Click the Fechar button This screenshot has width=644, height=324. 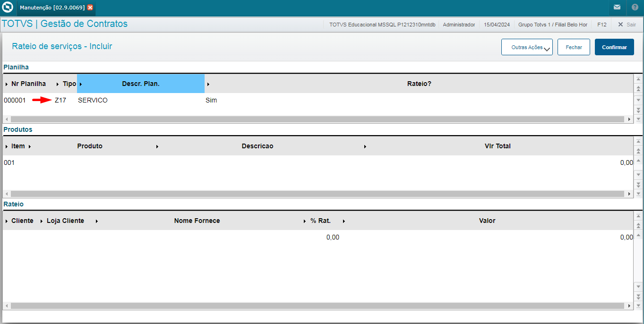pyautogui.click(x=574, y=47)
